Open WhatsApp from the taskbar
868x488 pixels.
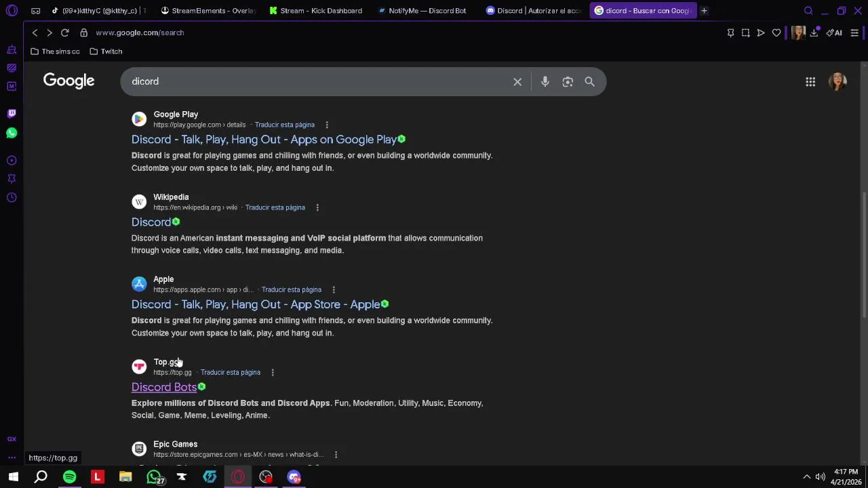click(154, 477)
